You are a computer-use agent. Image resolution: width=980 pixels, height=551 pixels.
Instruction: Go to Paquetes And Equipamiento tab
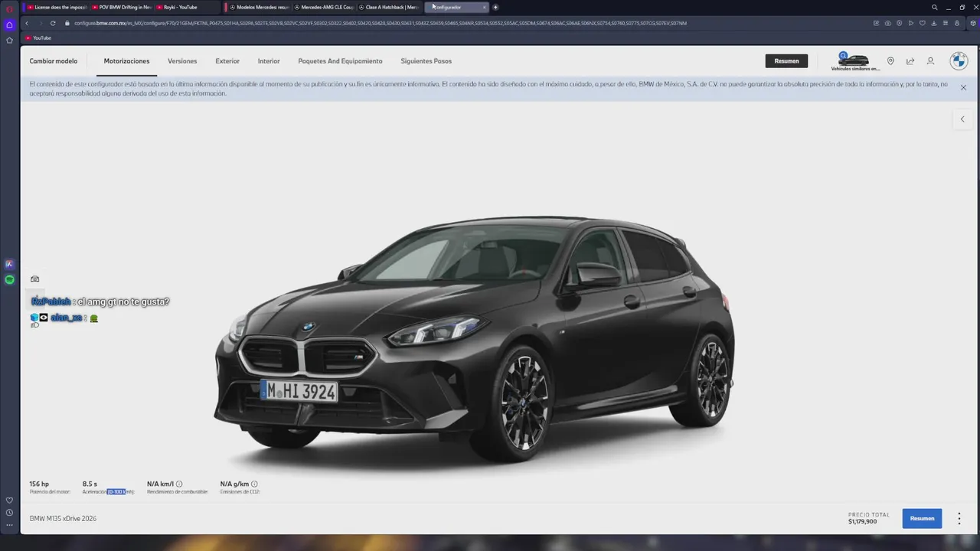point(340,61)
